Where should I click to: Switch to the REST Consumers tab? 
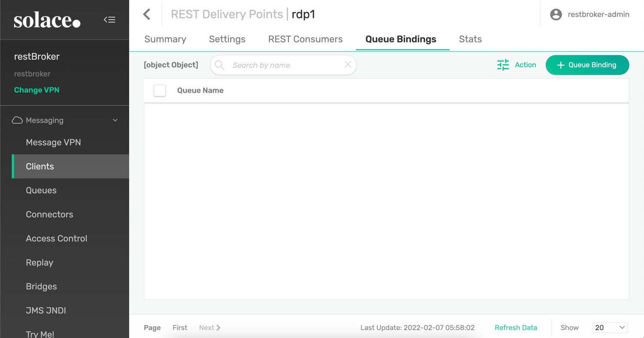pos(305,39)
